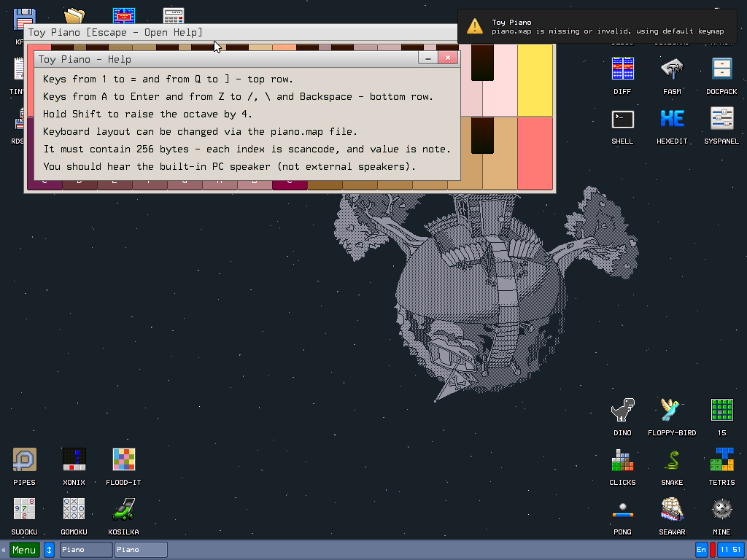The width and height of the screenshot is (747, 560).
Task: Switch to the second Piano taskbar item
Action: (141, 550)
